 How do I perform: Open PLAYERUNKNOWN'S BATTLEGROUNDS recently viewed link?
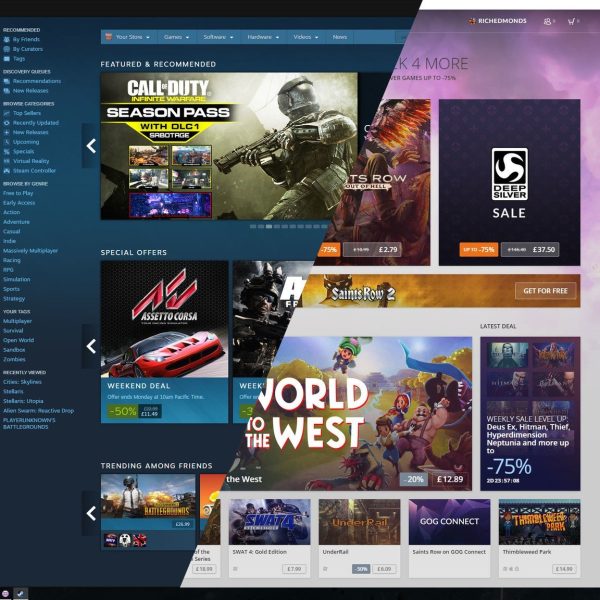click(x=29, y=423)
